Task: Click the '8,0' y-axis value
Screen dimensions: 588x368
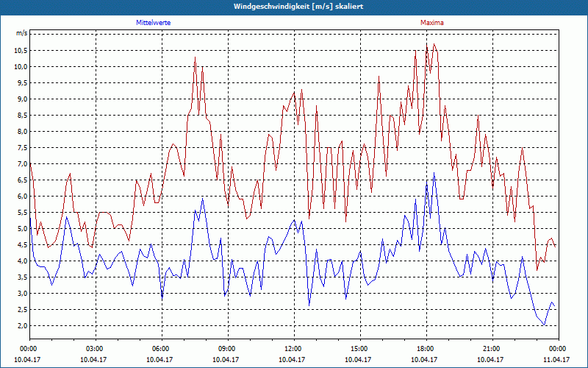Action: click(x=22, y=132)
